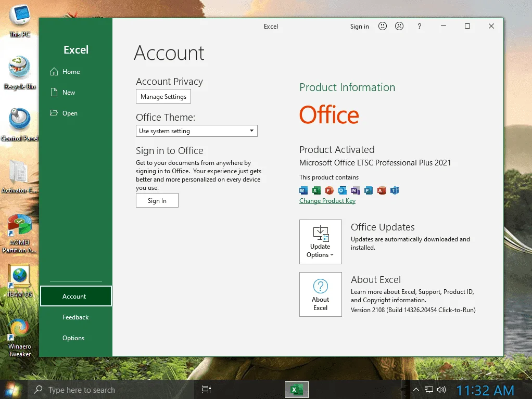Click Sign in in the title bar

pyautogui.click(x=359, y=27)
